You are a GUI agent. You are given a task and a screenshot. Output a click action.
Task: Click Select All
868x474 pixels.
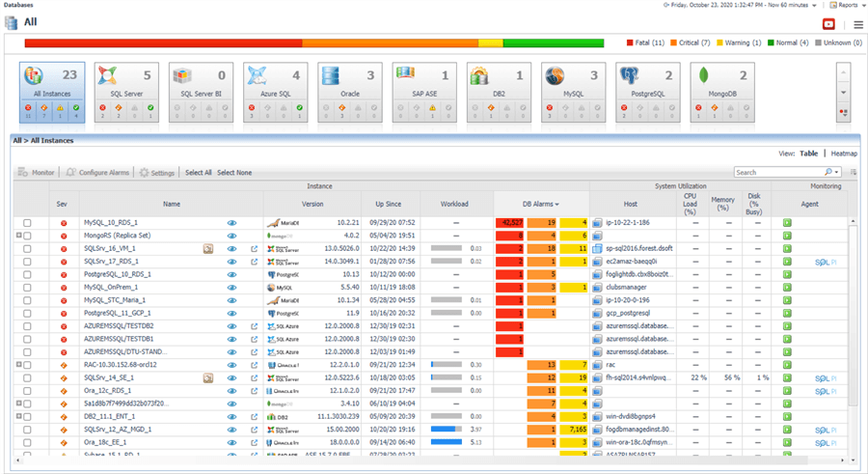click(x=198, y=173)
